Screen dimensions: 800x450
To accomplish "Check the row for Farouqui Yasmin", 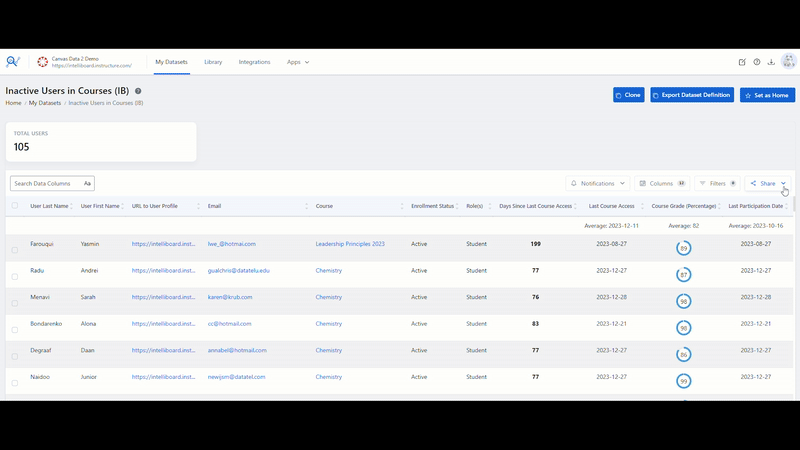I will pyautogui.click(x=15, y=250).
